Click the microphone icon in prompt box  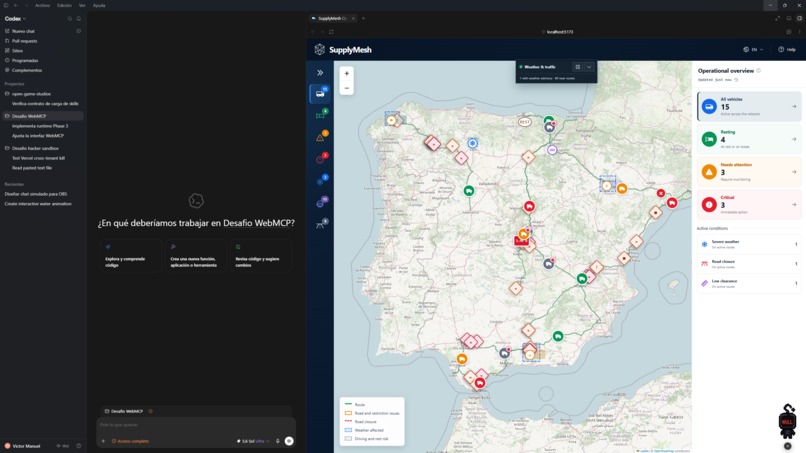click(278, 441)
